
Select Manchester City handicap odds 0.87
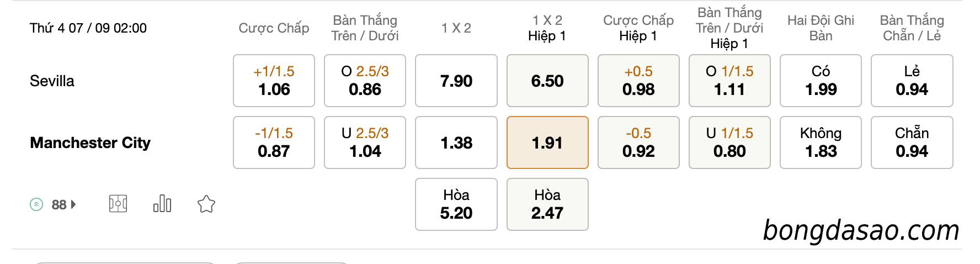pyautogui.click(x=274, y=142)
